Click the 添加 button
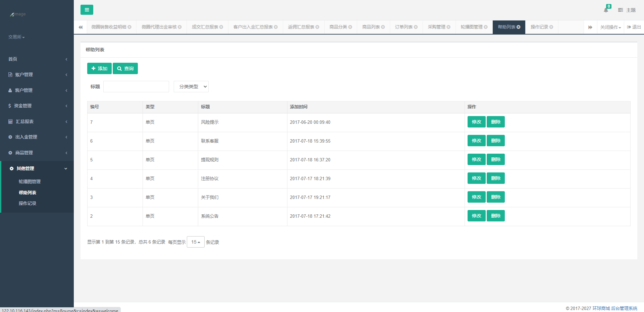This screenshot has width=644, height=312. [x=99, y=68]
